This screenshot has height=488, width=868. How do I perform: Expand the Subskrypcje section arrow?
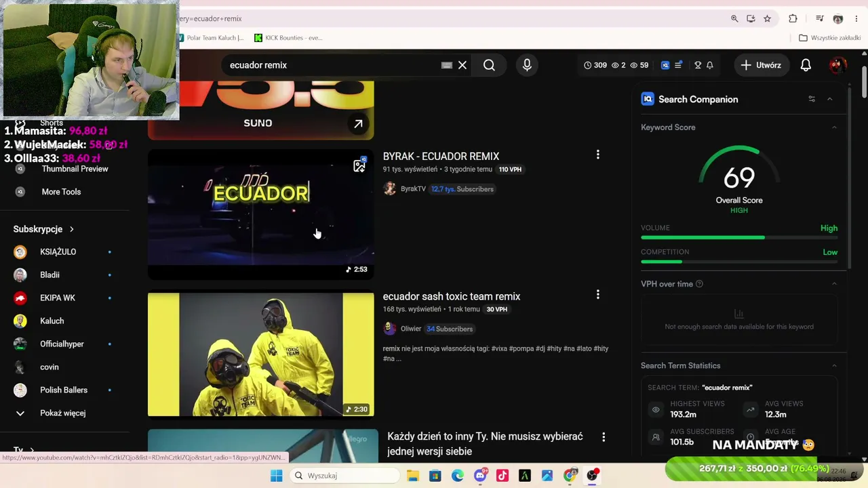[71, 229]
